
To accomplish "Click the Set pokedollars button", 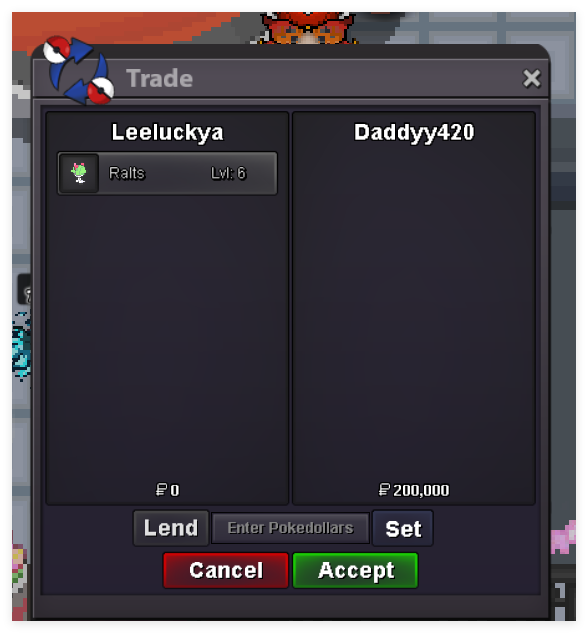I will pyautogui.click(x=403, y=528).
